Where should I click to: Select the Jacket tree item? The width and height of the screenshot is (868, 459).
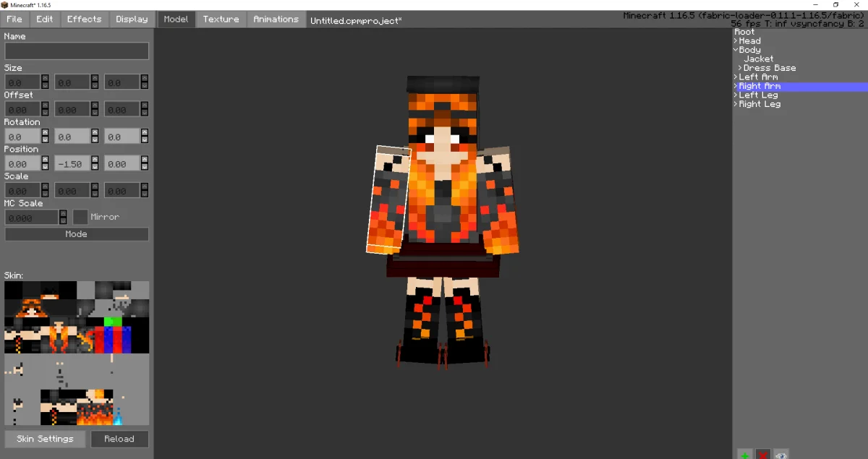coord(759,59)
